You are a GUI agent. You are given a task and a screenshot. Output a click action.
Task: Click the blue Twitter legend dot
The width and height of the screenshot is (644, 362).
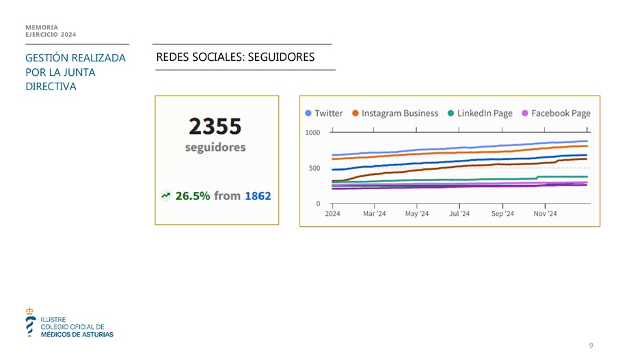308,113
